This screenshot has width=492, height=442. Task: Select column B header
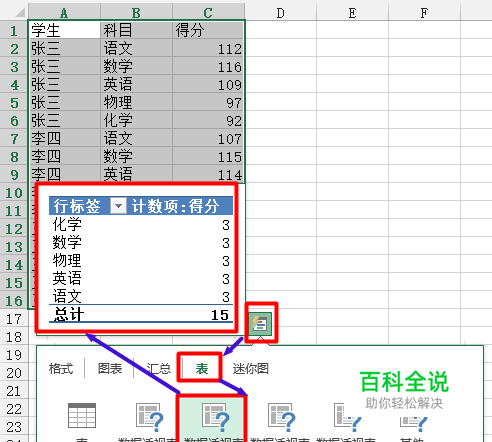coord(136,13)
